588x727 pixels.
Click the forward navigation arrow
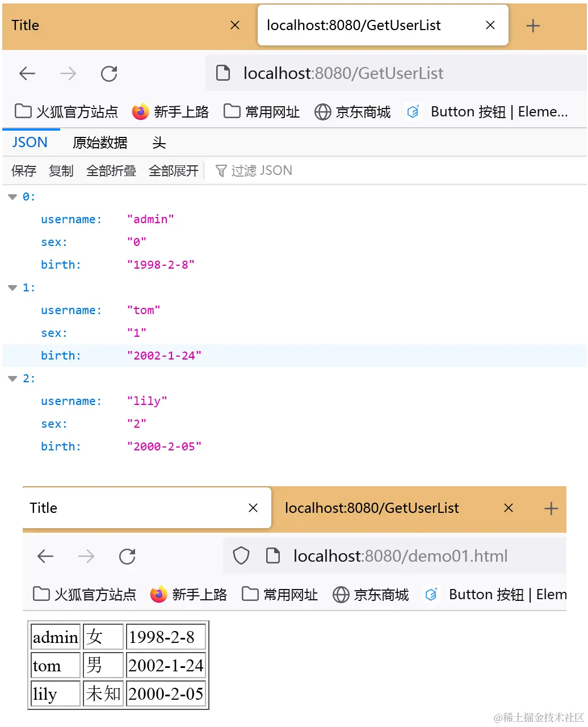coord(68,73)
